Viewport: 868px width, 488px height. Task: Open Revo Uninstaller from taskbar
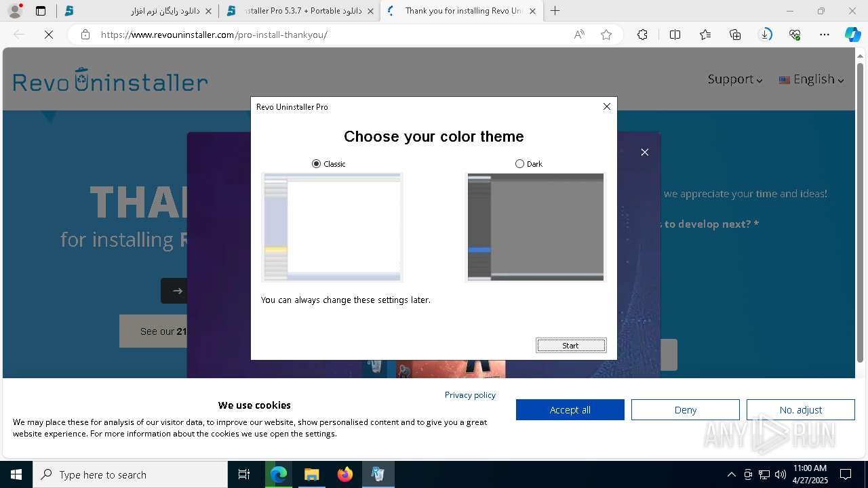click(x=378, y=474)
